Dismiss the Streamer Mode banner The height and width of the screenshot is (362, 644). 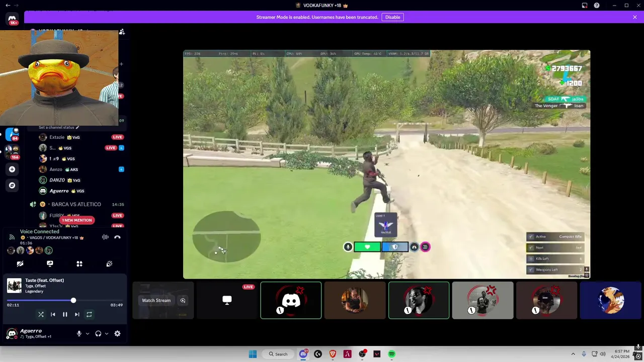[x=635, y=17]
